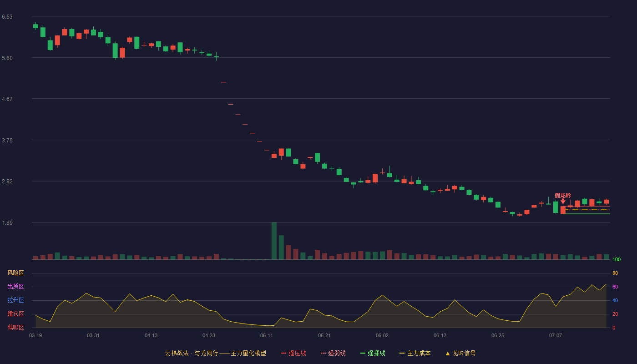
Task: Click the 06-12 date label
Action: click(440, 335)
